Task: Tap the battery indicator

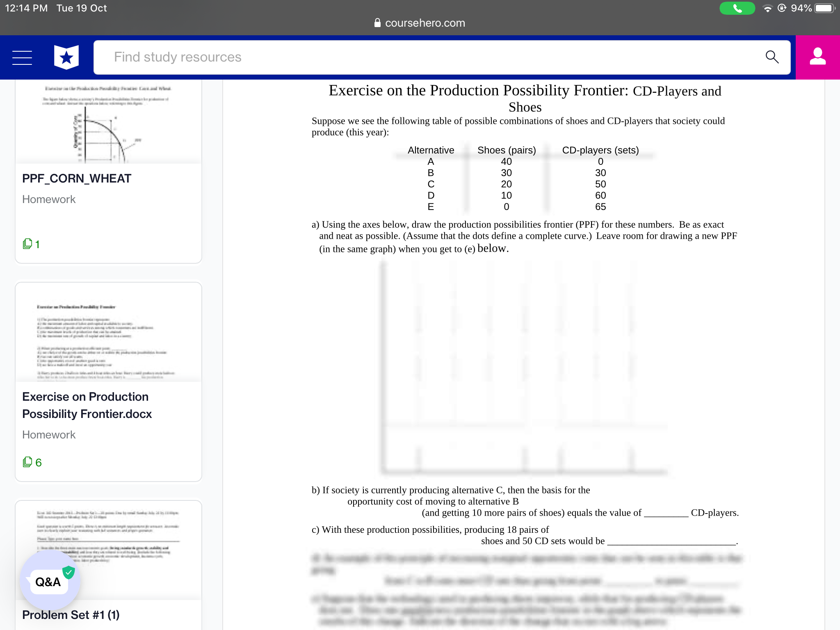Action: tap(824, 8)
